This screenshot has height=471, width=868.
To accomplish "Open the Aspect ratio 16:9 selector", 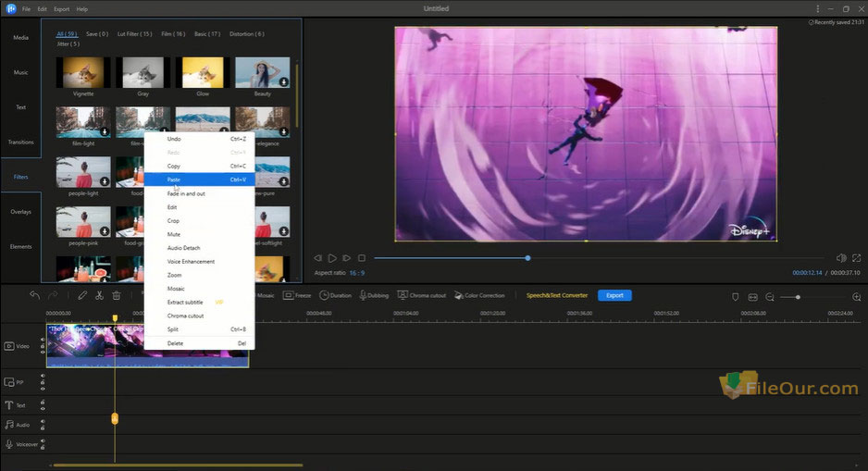I will [356, 273].
